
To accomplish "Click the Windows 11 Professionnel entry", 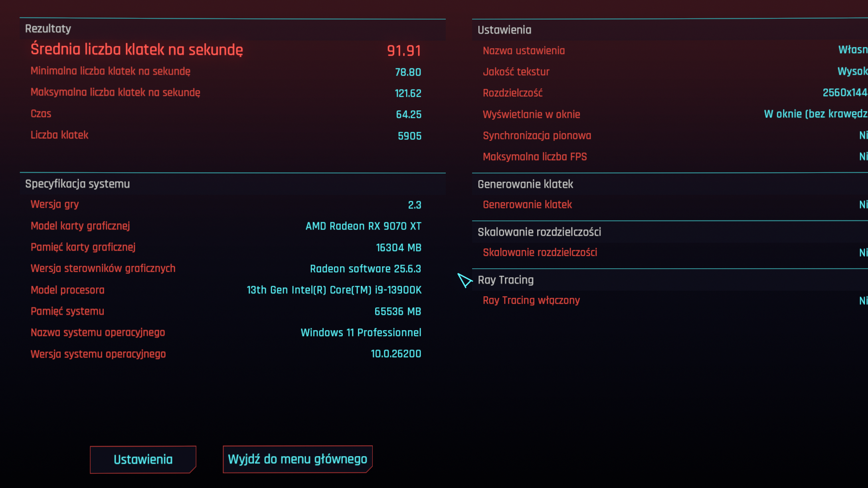I will (361, 333).
